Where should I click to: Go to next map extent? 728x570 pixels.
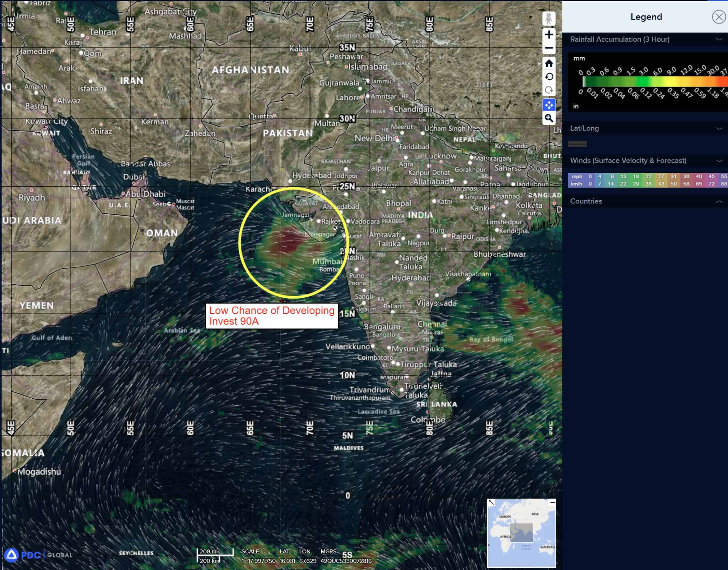click(x=549, y=90)
